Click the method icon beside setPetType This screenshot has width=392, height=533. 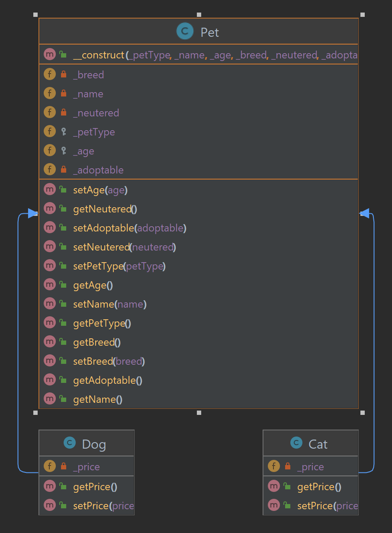point(50,266)
